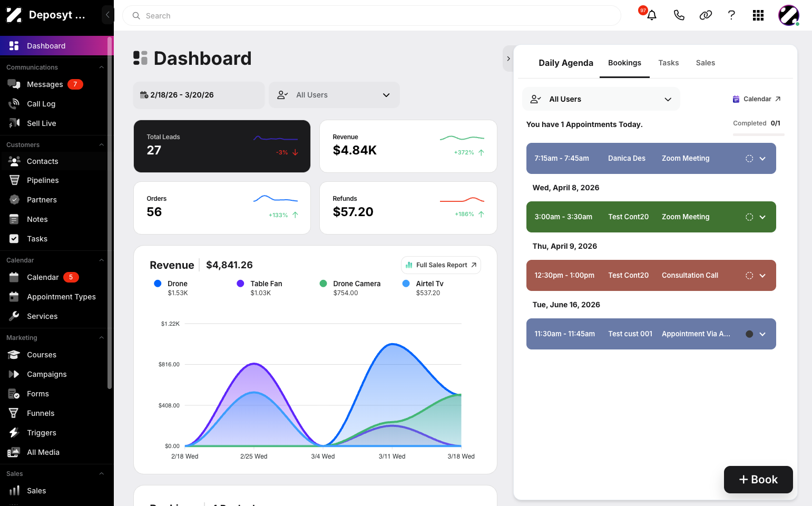Toggle status circle for 11:30am Test cust 001

pos(749,334)
